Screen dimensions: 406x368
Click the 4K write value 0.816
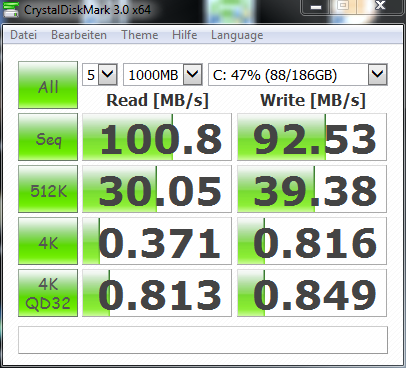tap(312, 241)
